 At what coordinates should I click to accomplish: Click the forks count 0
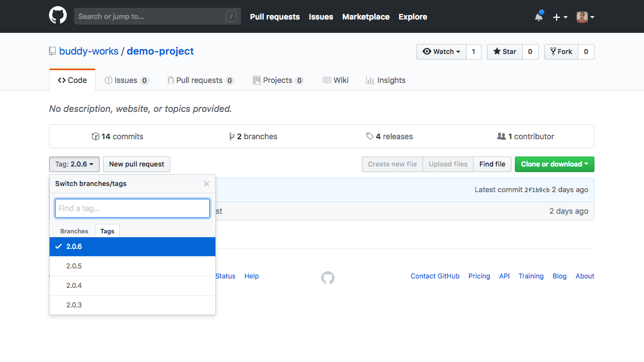click(586, 52)
